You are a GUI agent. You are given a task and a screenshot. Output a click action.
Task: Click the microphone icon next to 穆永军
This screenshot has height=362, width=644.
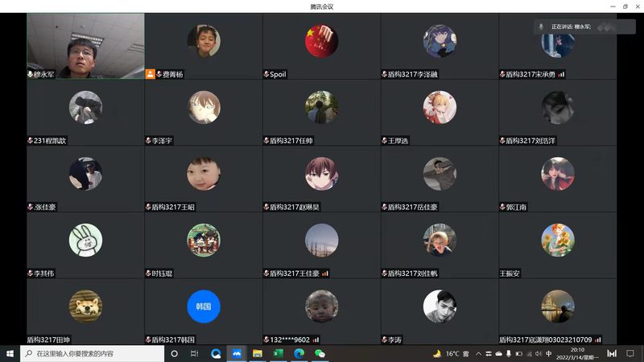point(31,74)
